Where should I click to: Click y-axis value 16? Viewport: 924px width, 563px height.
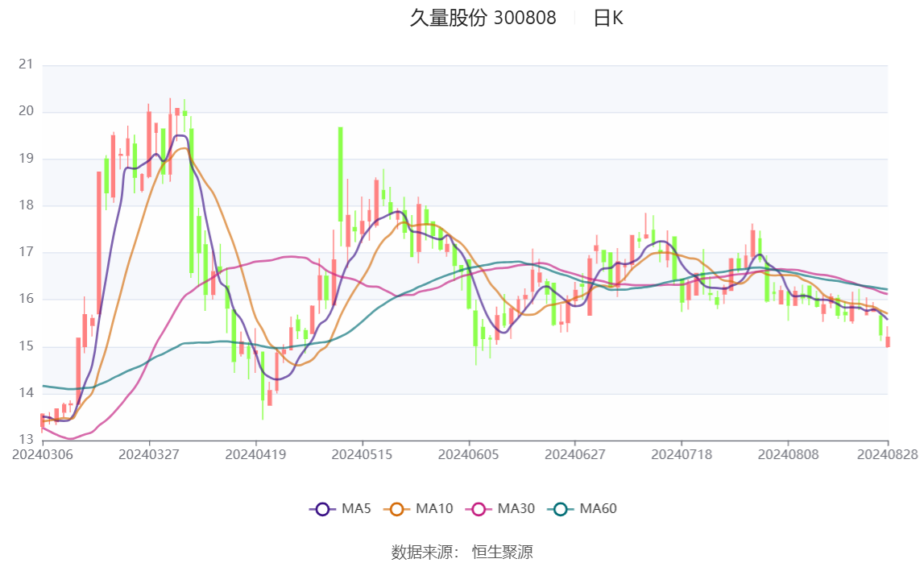[x=26, y=299]
